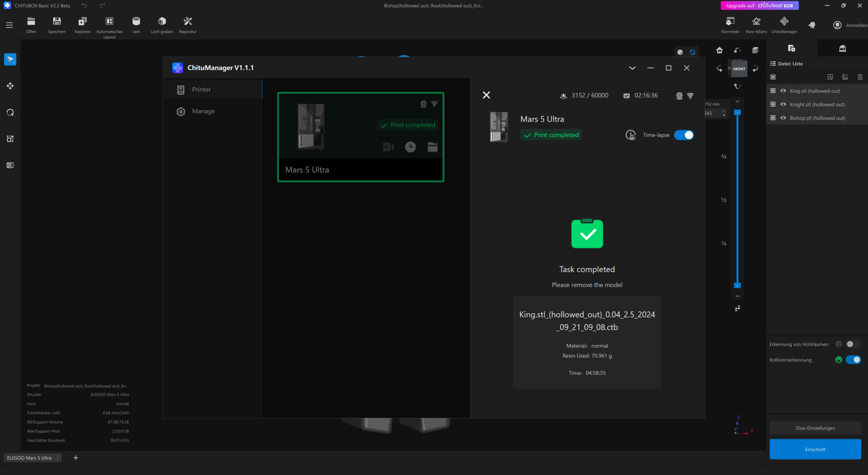Open Harz-Allianz in the toolbar
This screenshot has height=475, width=868.
click(x=756, y=25)
